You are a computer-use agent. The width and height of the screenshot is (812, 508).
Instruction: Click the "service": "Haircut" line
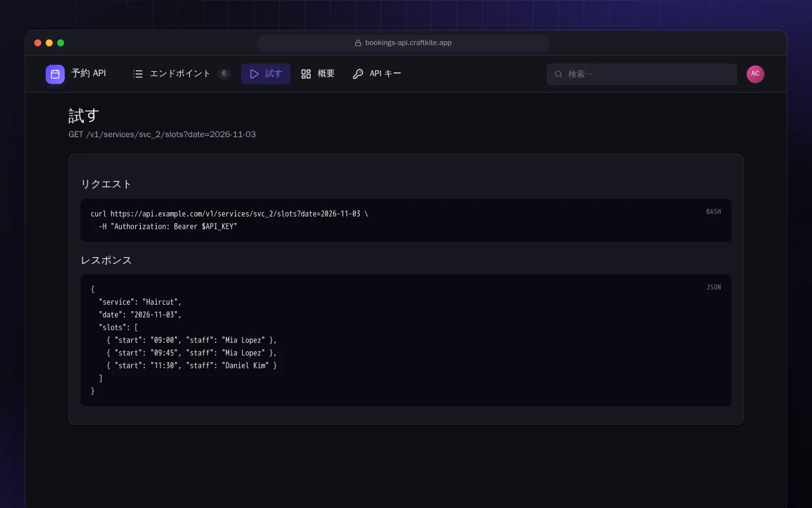[x=140, y=302]
